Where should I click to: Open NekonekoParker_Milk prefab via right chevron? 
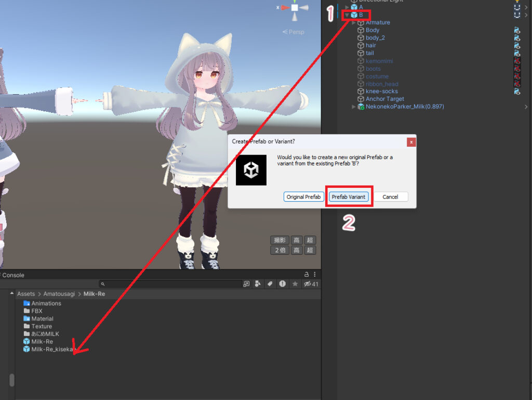(x=526, y=107)
